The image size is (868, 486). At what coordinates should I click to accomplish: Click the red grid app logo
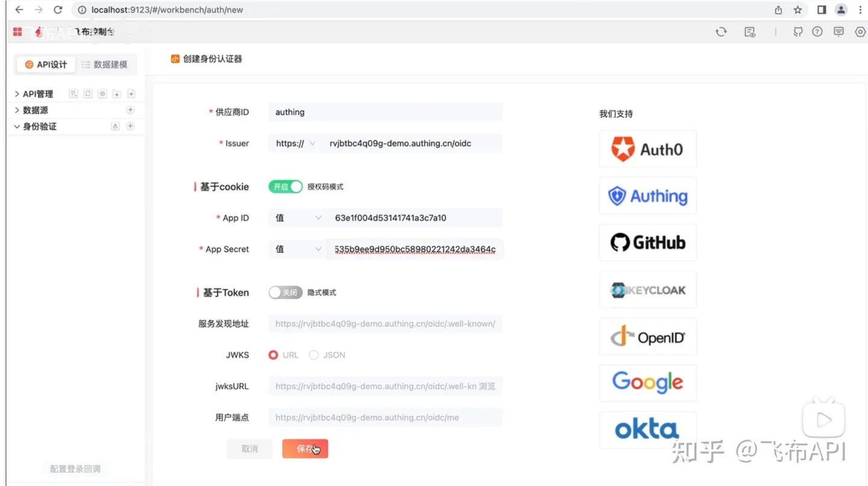pos(17,32)
